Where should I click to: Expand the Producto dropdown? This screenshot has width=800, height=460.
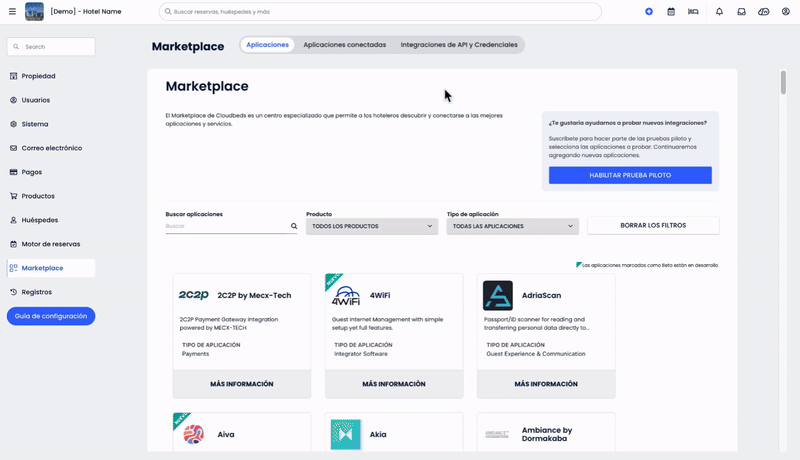[x=372, y=226]
